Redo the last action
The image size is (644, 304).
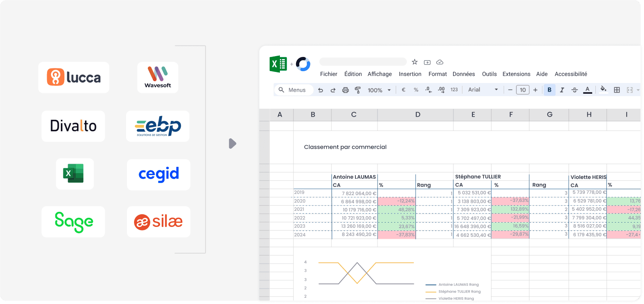tap(333, 90)
